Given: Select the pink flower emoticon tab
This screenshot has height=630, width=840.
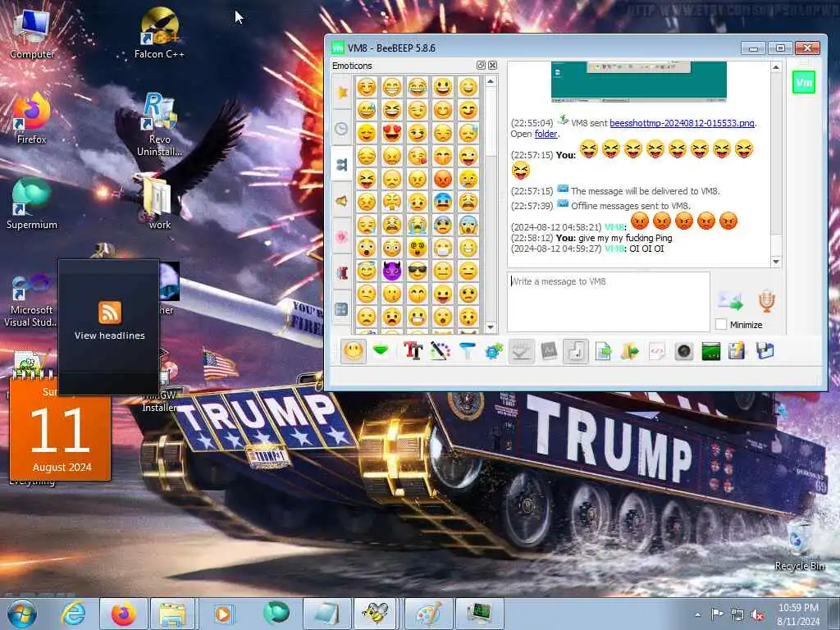Looking at the screenshot, I should click(x=342, y=236).
